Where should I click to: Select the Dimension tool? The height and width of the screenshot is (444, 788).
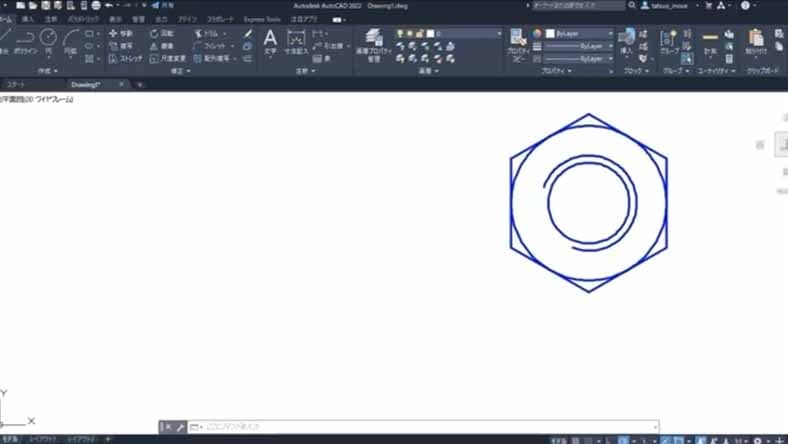296,41
